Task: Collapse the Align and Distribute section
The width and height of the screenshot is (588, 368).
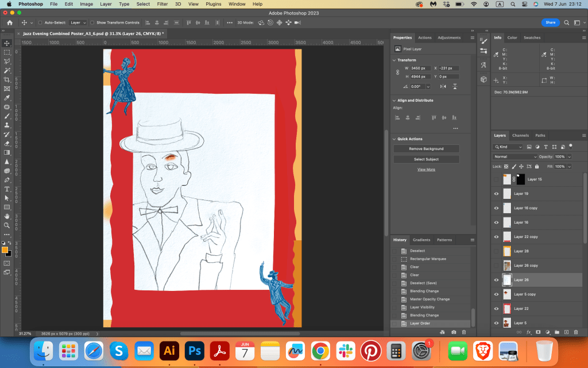Action: pyautogui.click(x=394, y=101)
